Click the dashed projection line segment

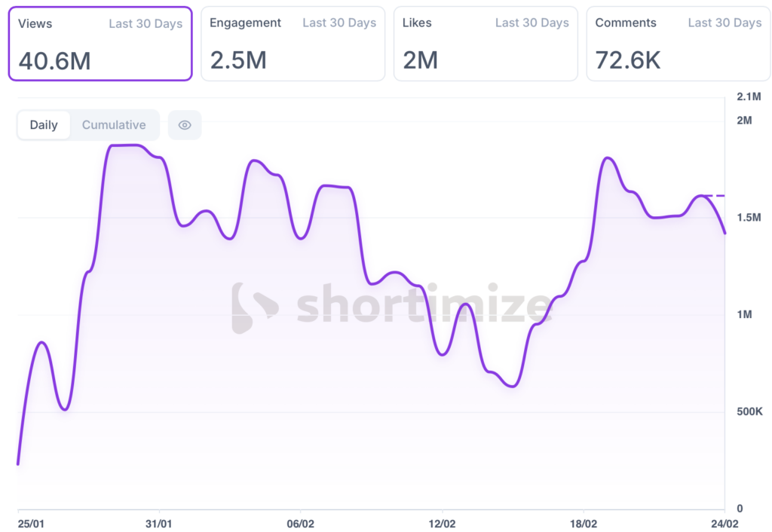(x=712, y=196)
